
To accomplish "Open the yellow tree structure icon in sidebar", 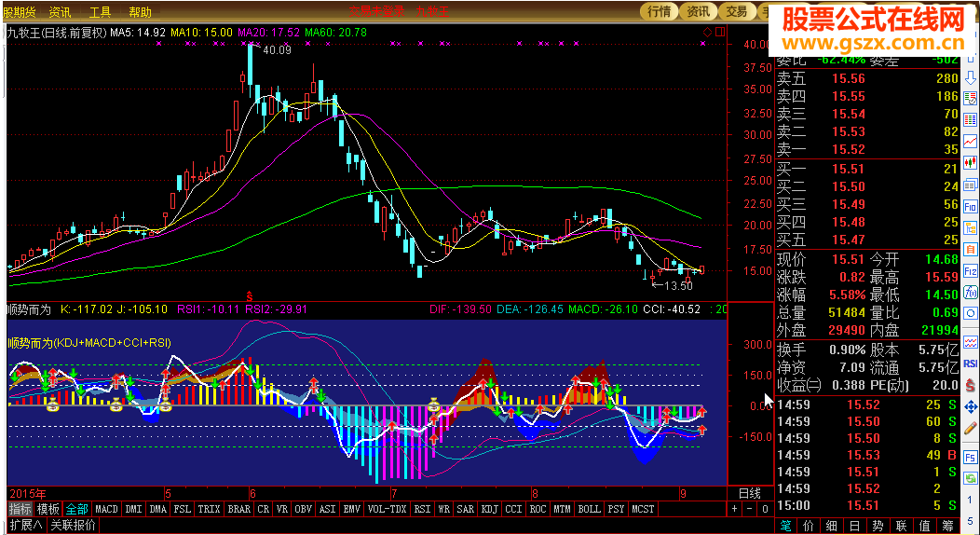I will [x=971, y=228].
